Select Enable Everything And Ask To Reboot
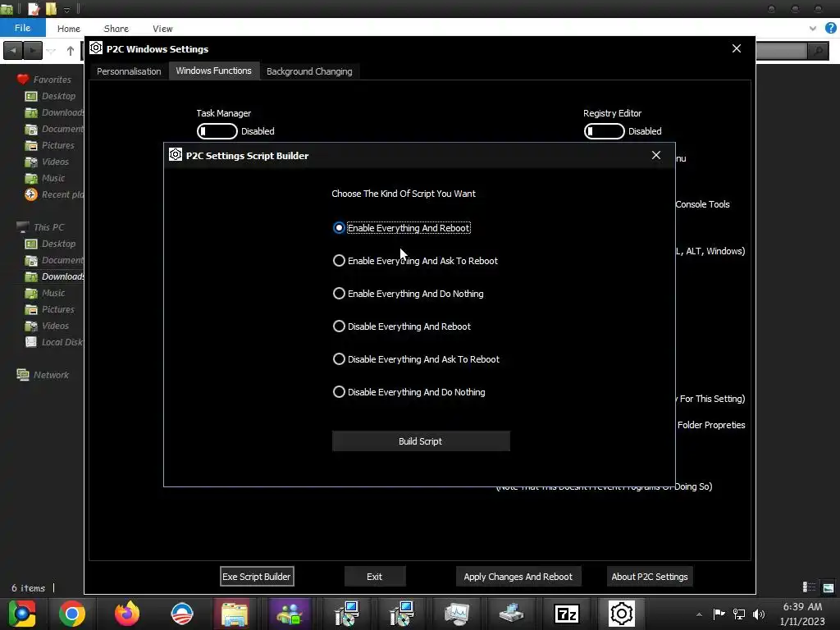The width and height of the screenshot is (840, 630). tap(415, 261)
